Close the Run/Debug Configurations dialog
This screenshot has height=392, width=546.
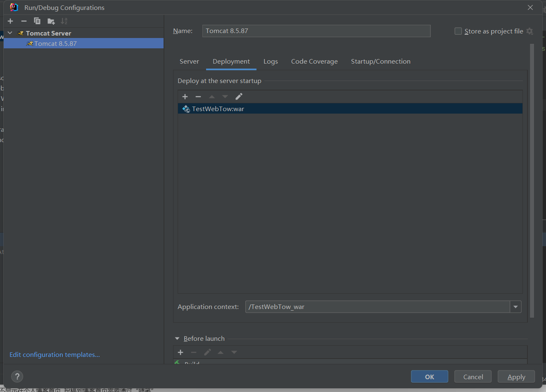530,7
